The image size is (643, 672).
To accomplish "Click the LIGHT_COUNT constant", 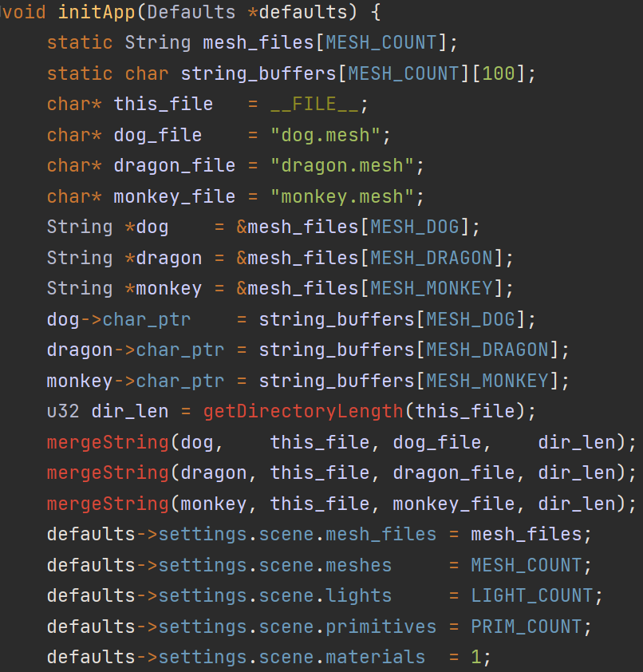I will click(x=531, y=595).
